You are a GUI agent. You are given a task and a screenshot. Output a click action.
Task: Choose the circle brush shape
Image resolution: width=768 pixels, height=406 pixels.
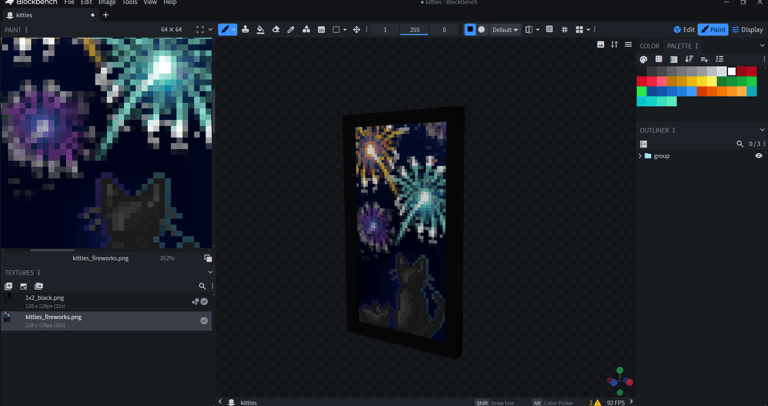click(481, 29)
